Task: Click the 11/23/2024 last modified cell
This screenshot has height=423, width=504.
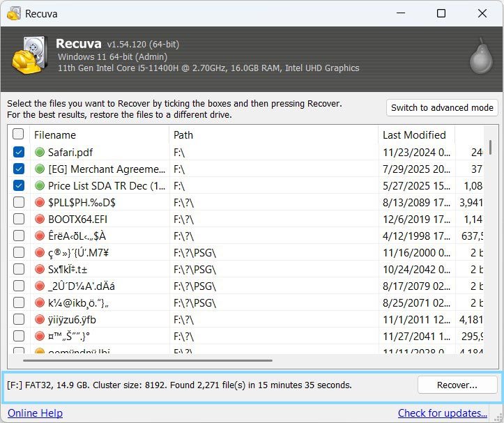Action: tap(416, 153)
